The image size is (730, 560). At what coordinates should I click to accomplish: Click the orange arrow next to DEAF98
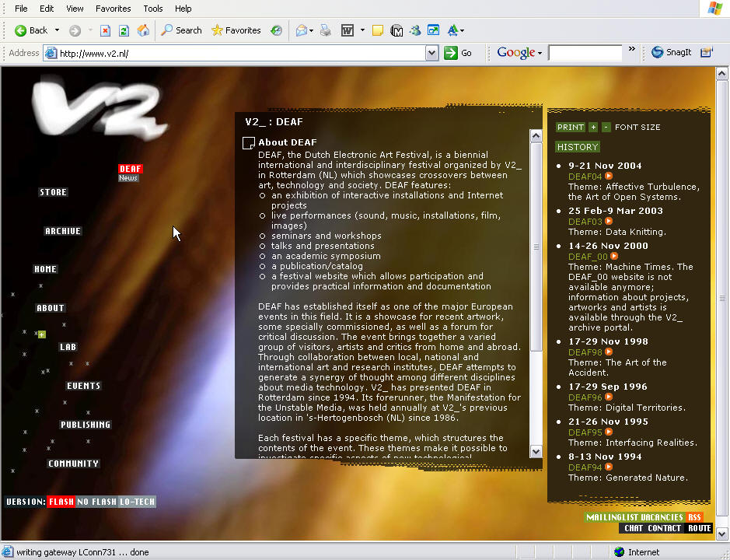coord(609,352)
